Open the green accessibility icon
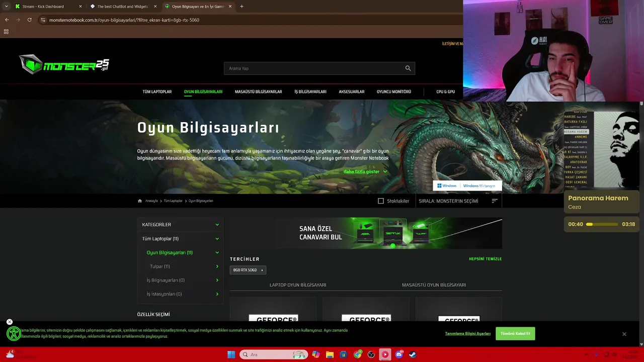Image resolution: width=644 pixels, height=362 pixels. [14, 333]
